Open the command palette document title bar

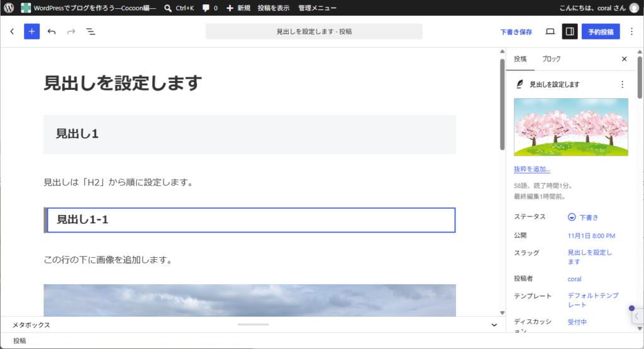(314, 31)
